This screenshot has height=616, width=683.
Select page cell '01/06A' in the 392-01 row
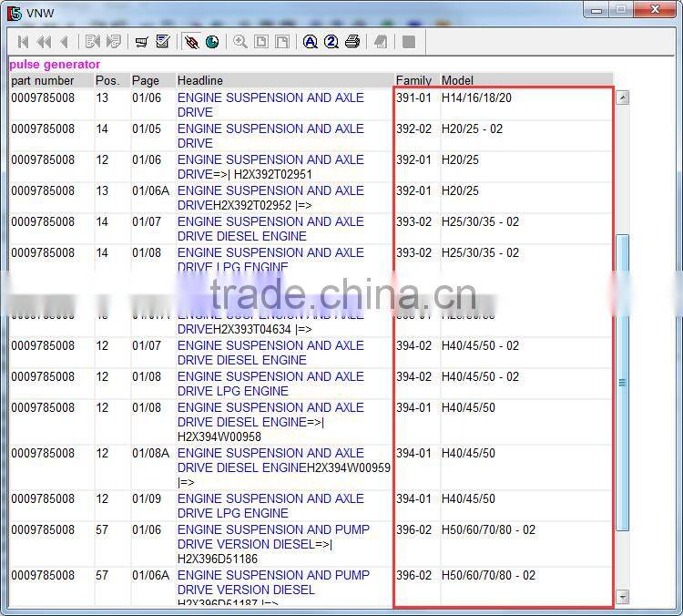[150, 190]
